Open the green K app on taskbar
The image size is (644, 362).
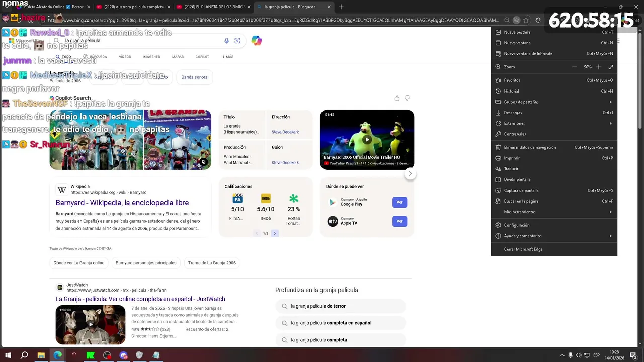(91, 355)
